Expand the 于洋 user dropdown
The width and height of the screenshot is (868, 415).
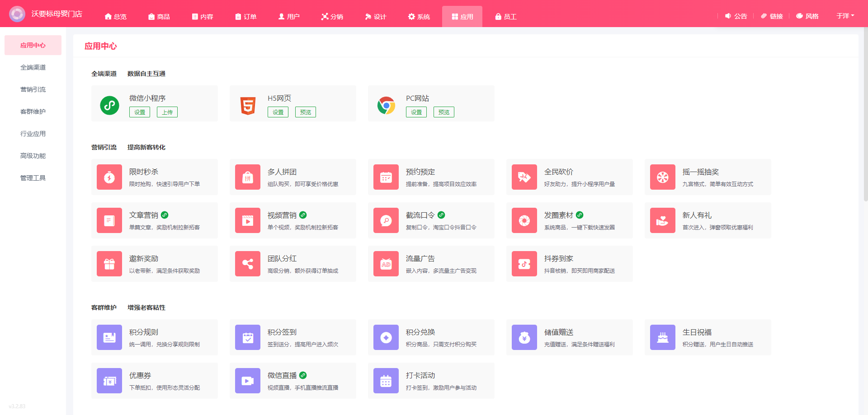point(845,16)
